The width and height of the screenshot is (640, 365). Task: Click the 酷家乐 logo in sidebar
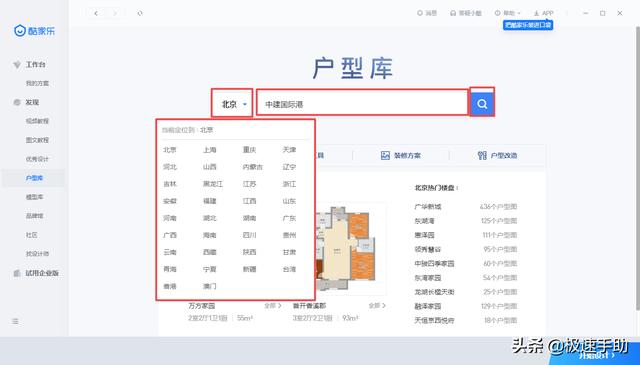coord(34,31)
